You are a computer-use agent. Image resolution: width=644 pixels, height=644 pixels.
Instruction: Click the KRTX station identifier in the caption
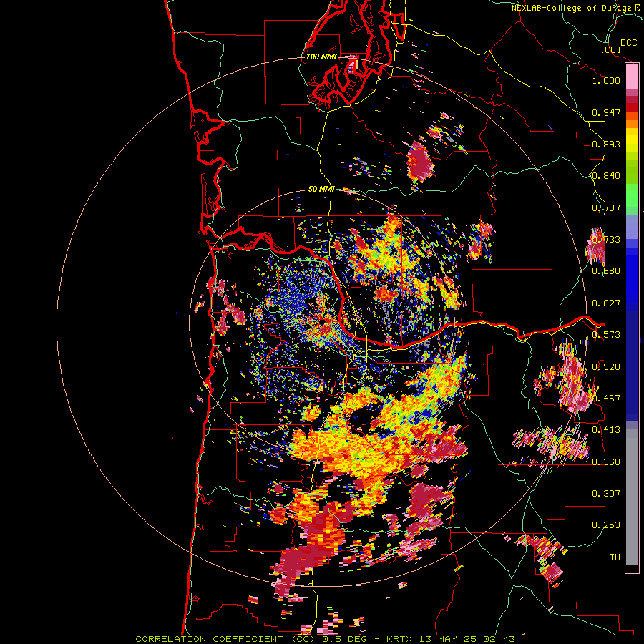(400, 639)
